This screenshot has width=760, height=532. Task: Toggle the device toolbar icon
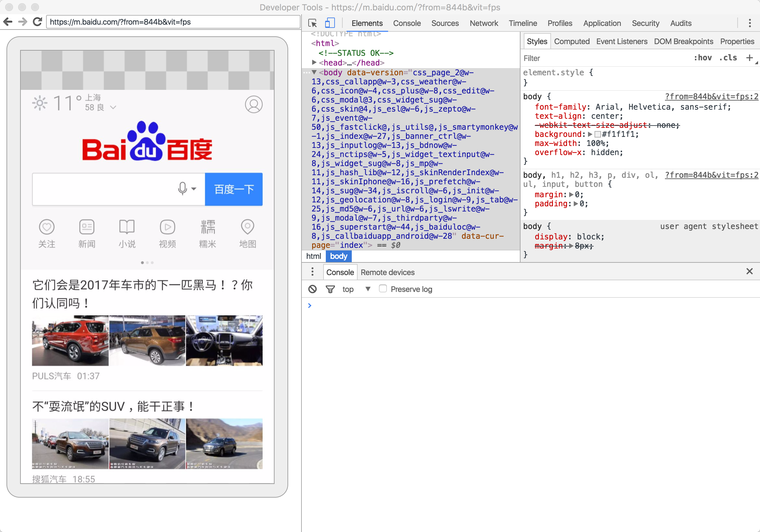click(329, 23)
